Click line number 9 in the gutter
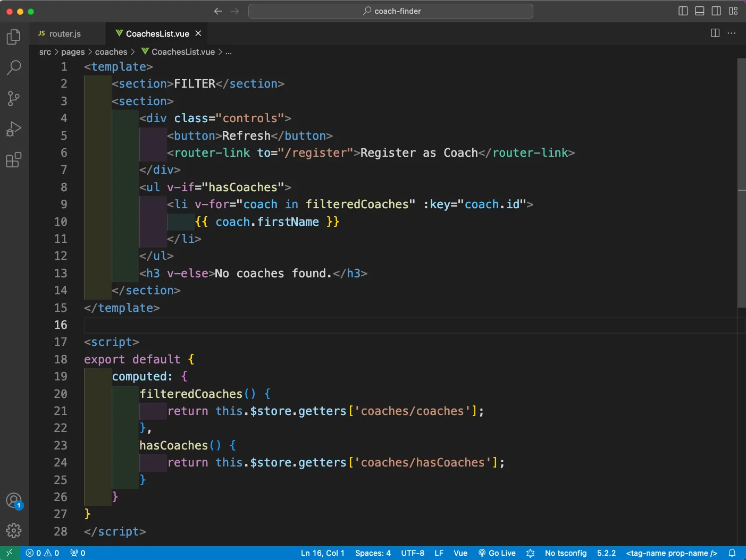The height and width of the screenshot is (560, 746). pyautogui.click(x=64, y=204)
